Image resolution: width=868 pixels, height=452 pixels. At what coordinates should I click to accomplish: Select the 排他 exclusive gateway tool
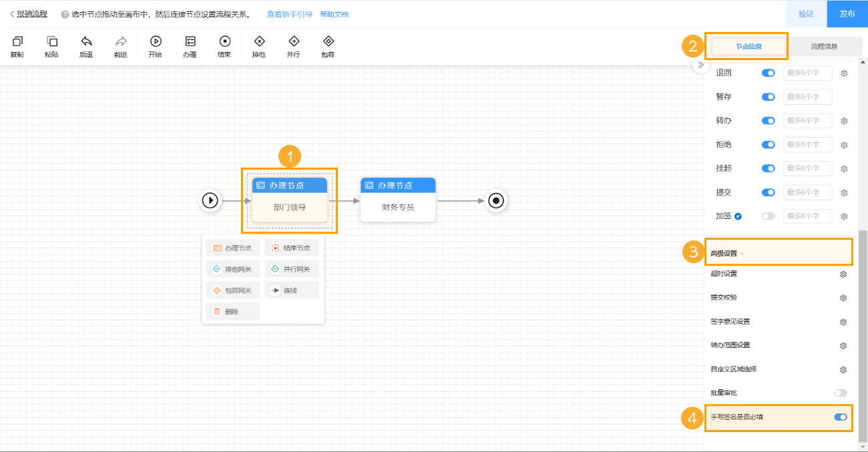point(259,42)
